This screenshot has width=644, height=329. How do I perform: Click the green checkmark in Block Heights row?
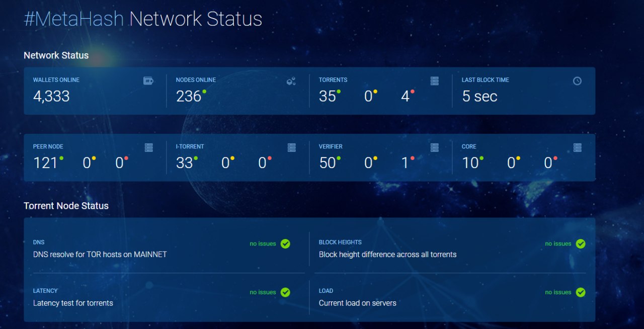[581, 244]
